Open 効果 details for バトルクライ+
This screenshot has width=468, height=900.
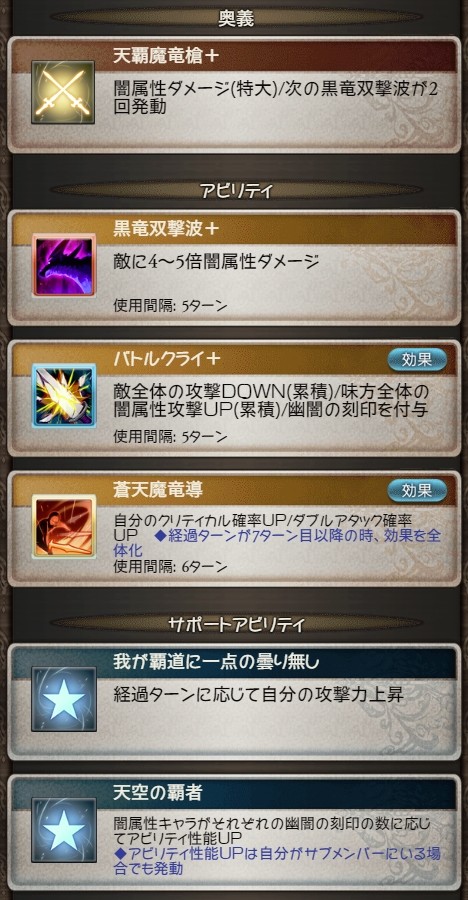pos(417,359)
